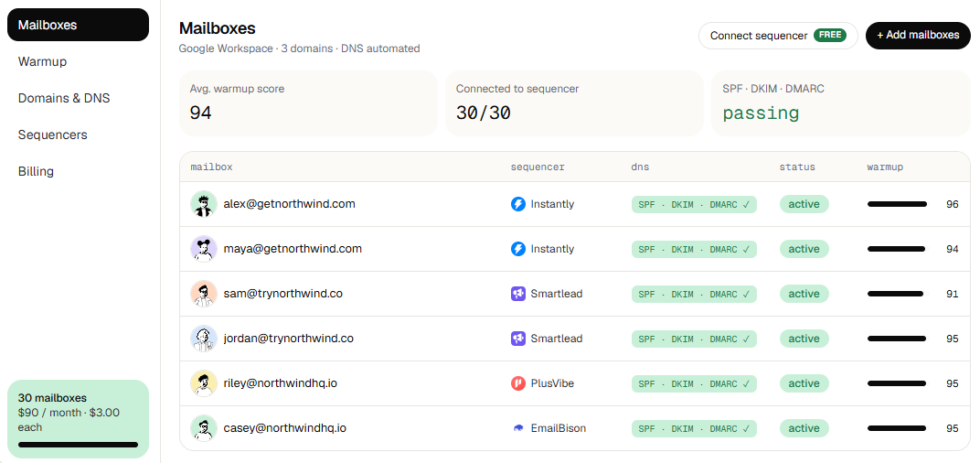This screenshot has height=463, width=980.
Task: Click maya@getnorthwind.com avatar icon
Action: [x=204, y=249]
